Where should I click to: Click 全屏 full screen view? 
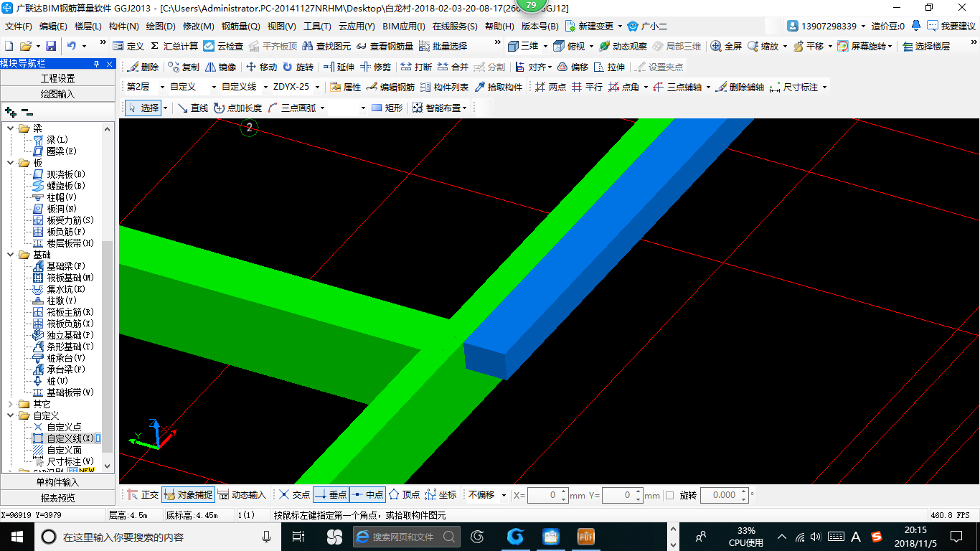(726, 46)
